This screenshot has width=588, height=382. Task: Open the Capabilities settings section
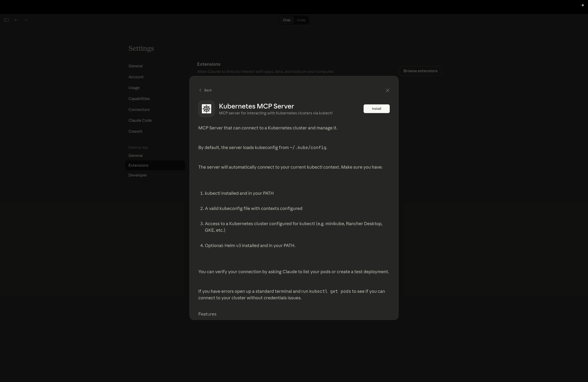139,99
